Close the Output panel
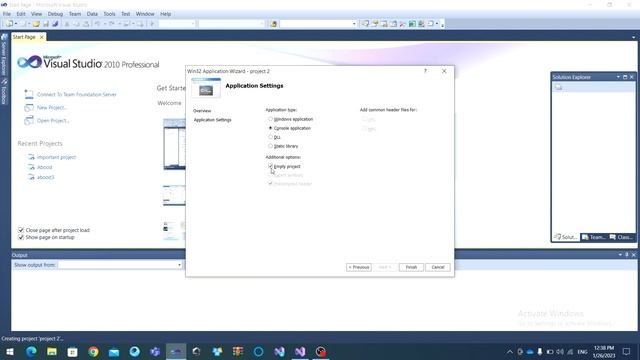The width and height of the screenshot is (640, 360). point(633,255)
